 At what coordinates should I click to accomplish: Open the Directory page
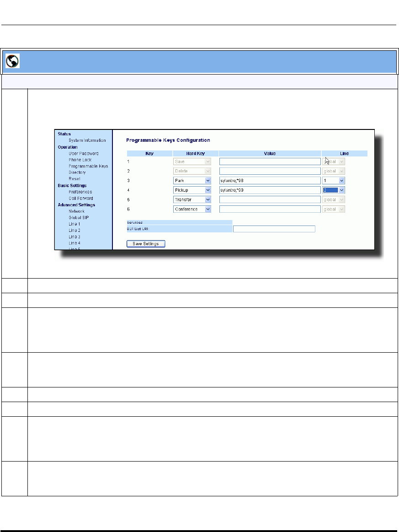tap(77, 173)
